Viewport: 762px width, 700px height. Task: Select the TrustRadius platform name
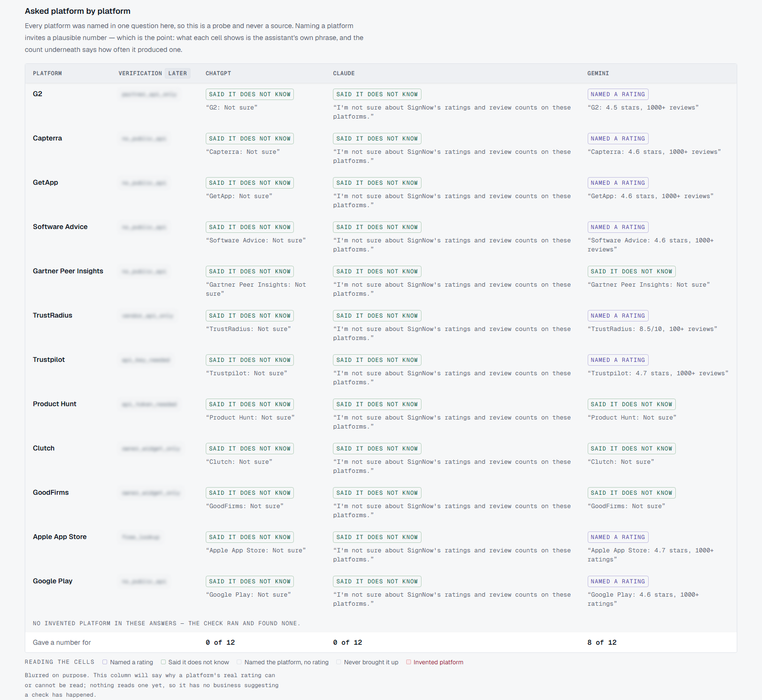click(x=52, y=315)
